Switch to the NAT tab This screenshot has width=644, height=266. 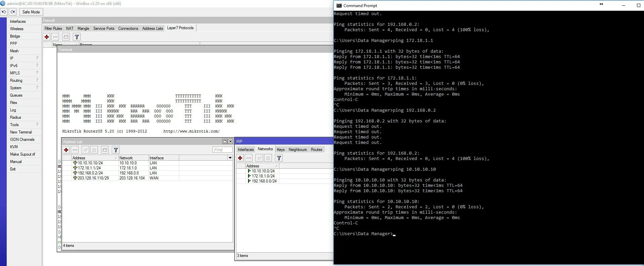tap(70, 29)
